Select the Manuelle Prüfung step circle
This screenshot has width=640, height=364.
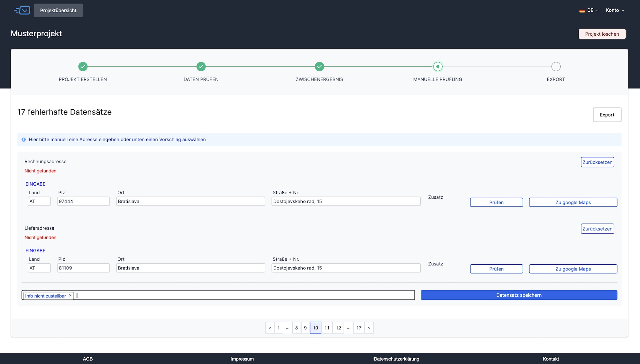pos(438,67)
